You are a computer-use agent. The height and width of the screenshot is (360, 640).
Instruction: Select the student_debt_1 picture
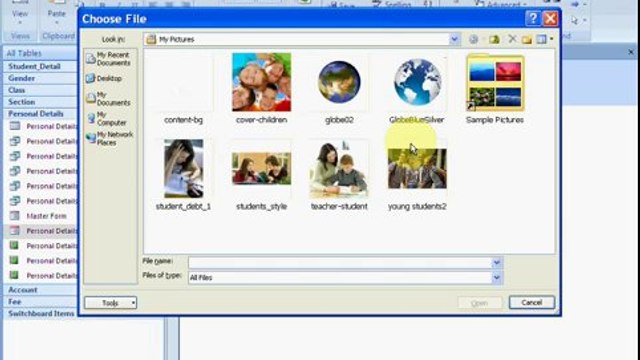pos(183,175)
